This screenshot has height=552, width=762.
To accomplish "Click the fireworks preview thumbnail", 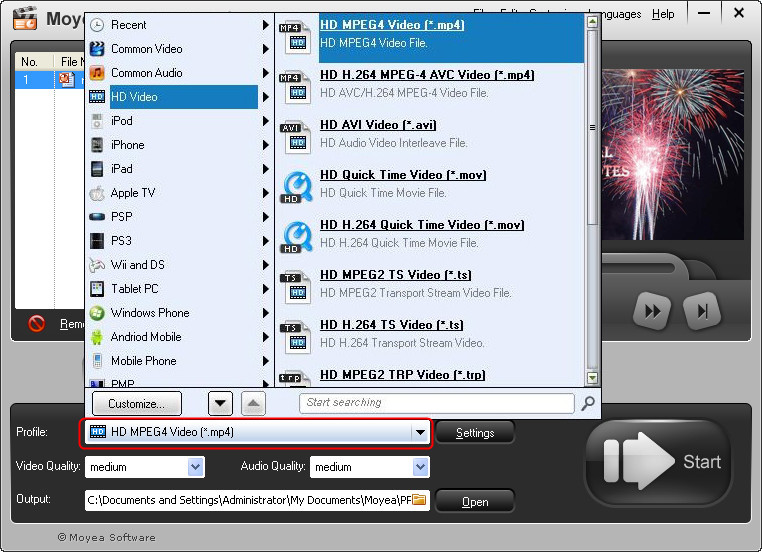I will pyautogui.click(x=673, y=155).
